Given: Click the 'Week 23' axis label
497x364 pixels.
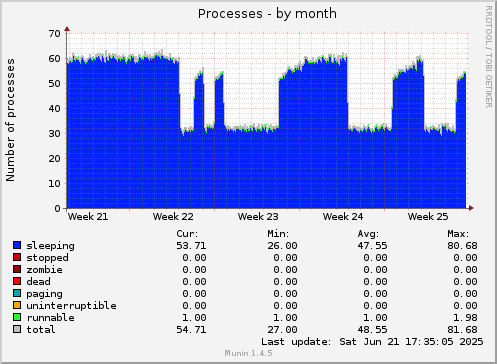Looking at the screenshot, I should pos(258,217).
